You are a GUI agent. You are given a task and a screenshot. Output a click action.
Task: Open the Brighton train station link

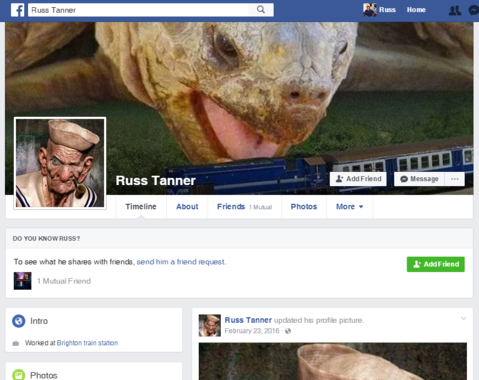[x=87, y=343]
